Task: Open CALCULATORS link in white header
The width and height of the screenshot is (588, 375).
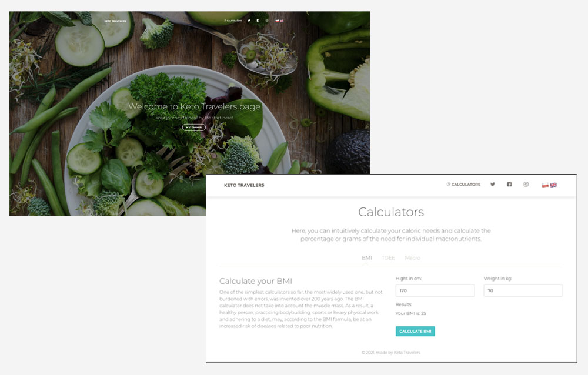Action: pyautogui.click(x=463, y=184)
